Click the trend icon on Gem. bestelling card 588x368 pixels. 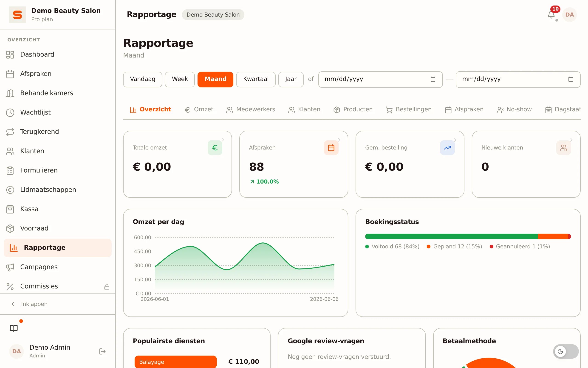[x=447, y=147]
